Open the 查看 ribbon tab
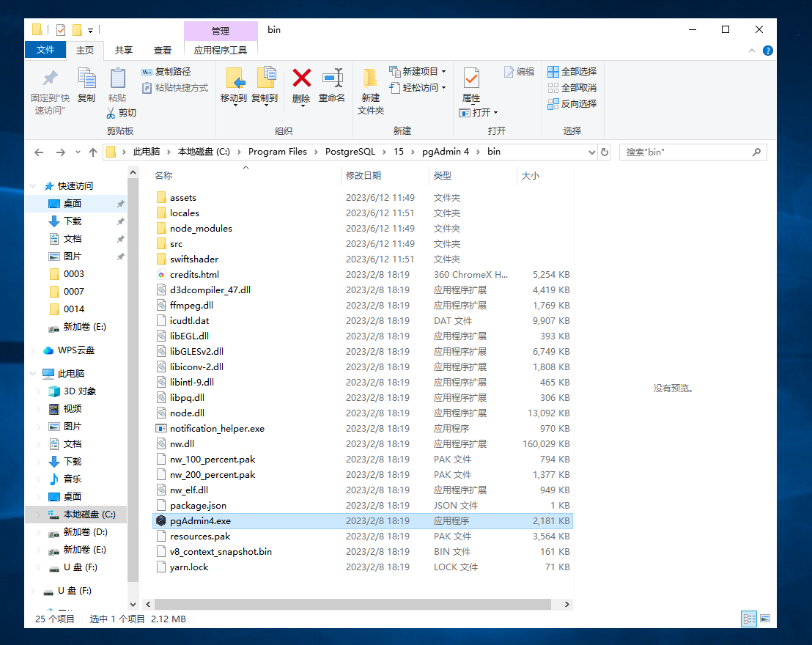This screenshot has height=645, width=812. click(163, 51)
